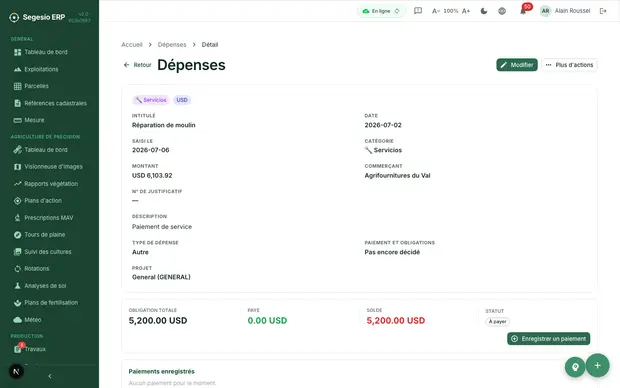
Task: Go to the Accueil breadcrumb
Action: point(132,45)
